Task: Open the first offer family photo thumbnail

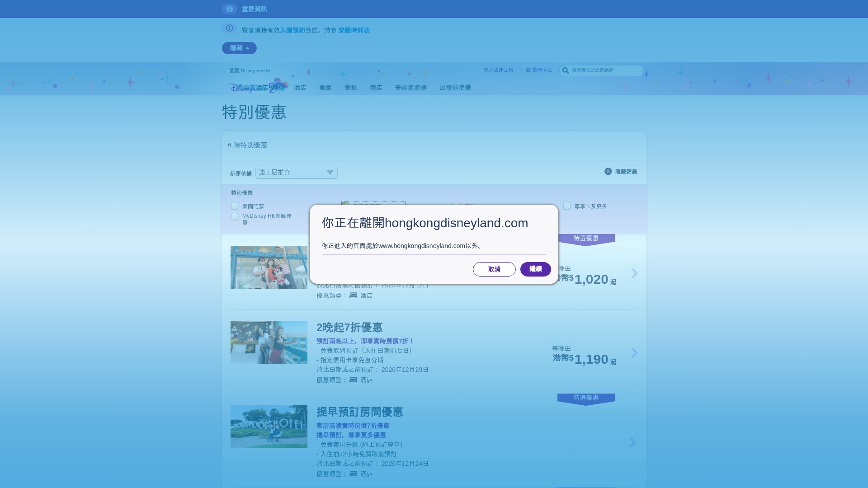Action: coord(269,267)
